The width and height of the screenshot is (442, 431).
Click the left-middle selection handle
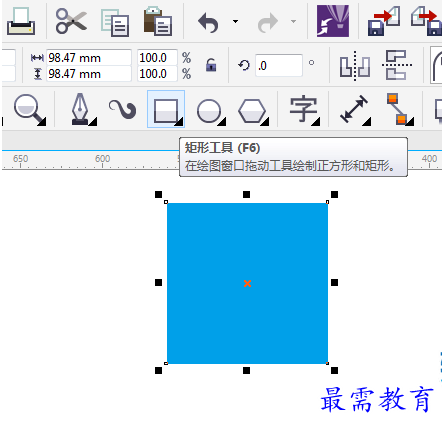158,283
